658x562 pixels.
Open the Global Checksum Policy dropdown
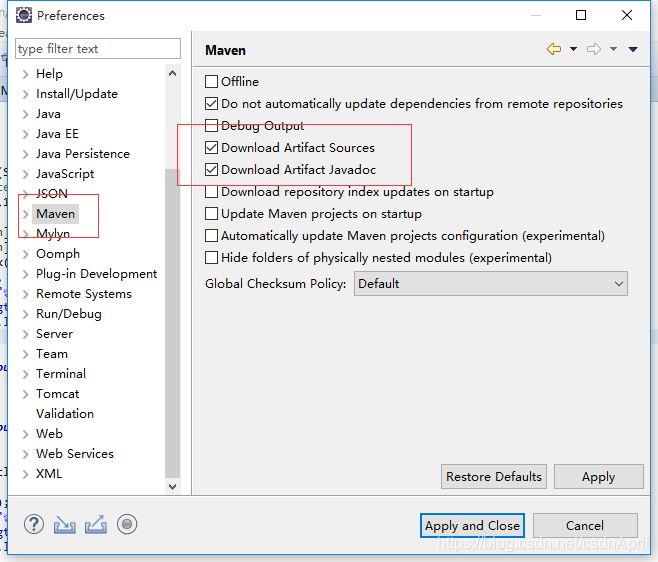click(491, 284)
